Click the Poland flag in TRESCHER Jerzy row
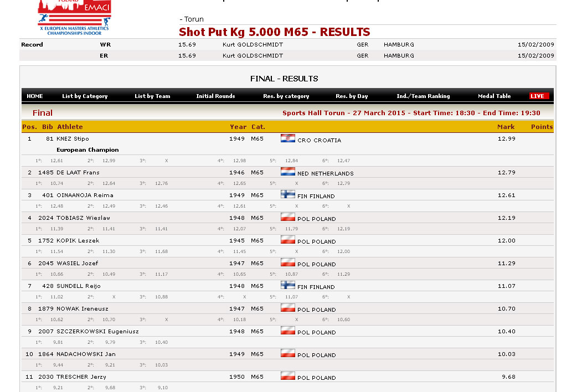The image size is (587, 392). [x=287, y=376]
